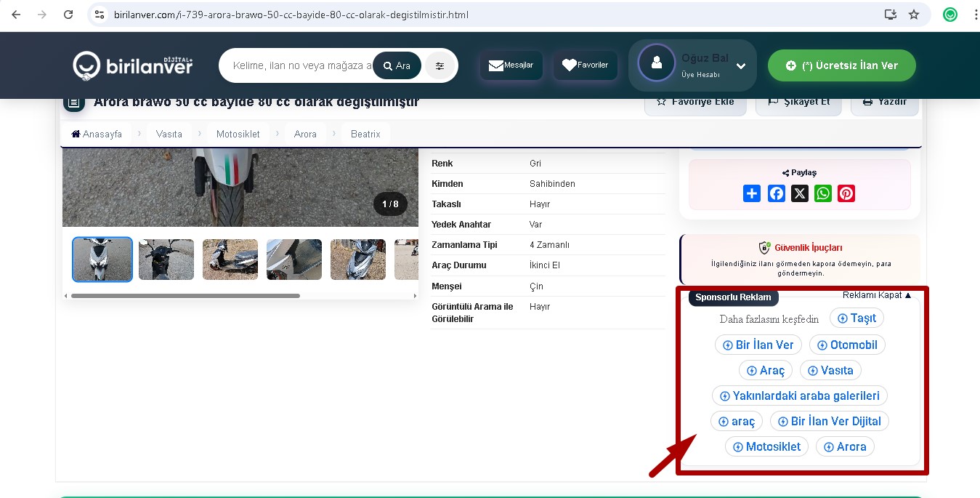
Task: Expand the Oğuz Bal account dropdown
Action: point(740,66)
